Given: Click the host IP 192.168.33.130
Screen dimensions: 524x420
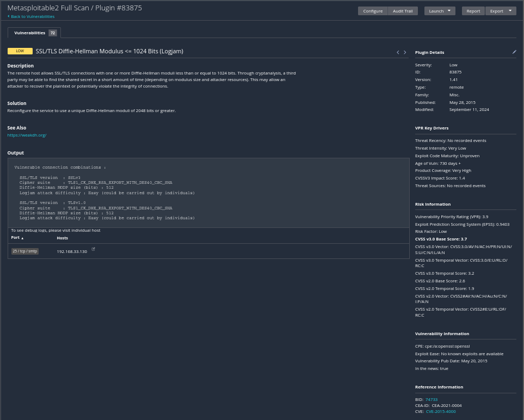Looking at the screenshot, I should pos(72,251).
